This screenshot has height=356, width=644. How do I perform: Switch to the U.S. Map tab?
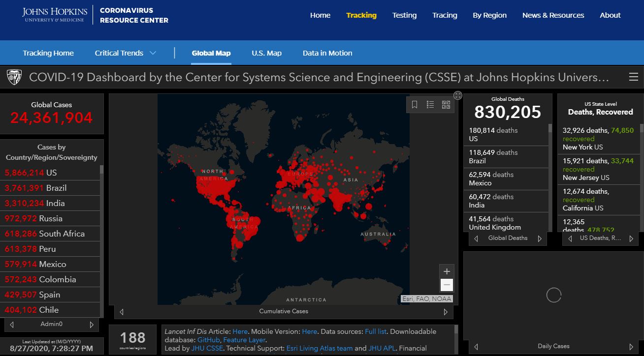(266, 53)
